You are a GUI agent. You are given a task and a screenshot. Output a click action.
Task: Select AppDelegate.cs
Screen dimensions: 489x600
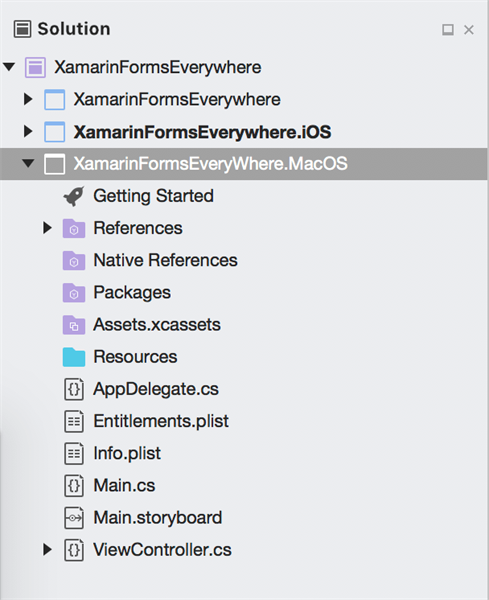(156, 390)
